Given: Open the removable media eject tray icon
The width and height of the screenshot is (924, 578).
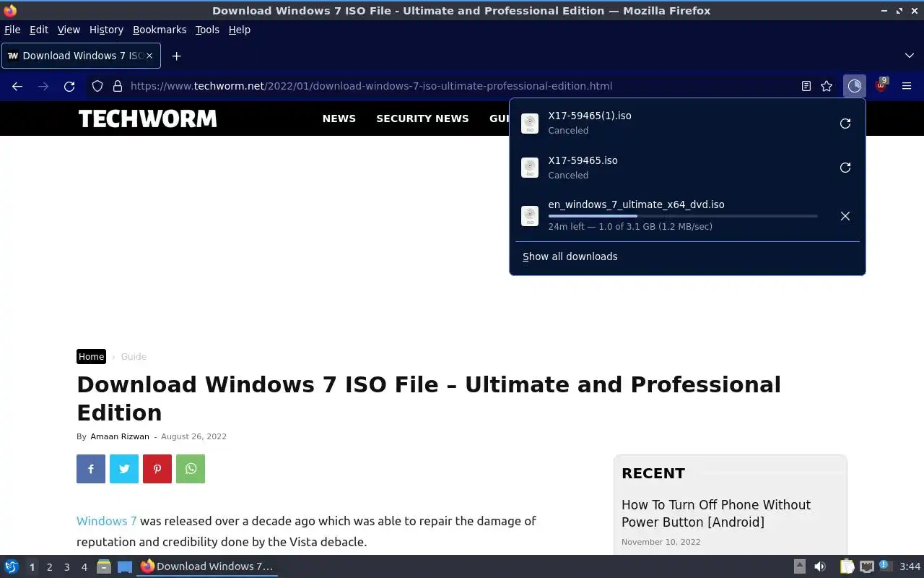Looking at the screenshot, I should pos(800,566).
